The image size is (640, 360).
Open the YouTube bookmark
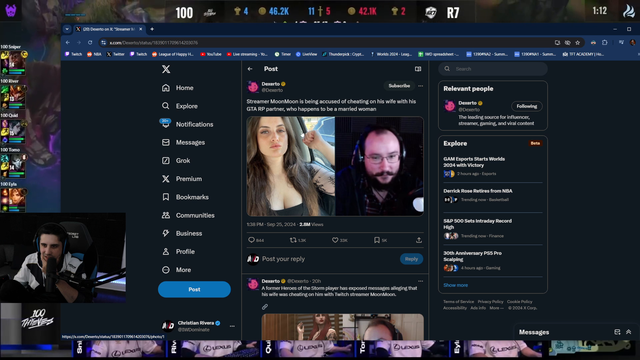click(211, 54)
